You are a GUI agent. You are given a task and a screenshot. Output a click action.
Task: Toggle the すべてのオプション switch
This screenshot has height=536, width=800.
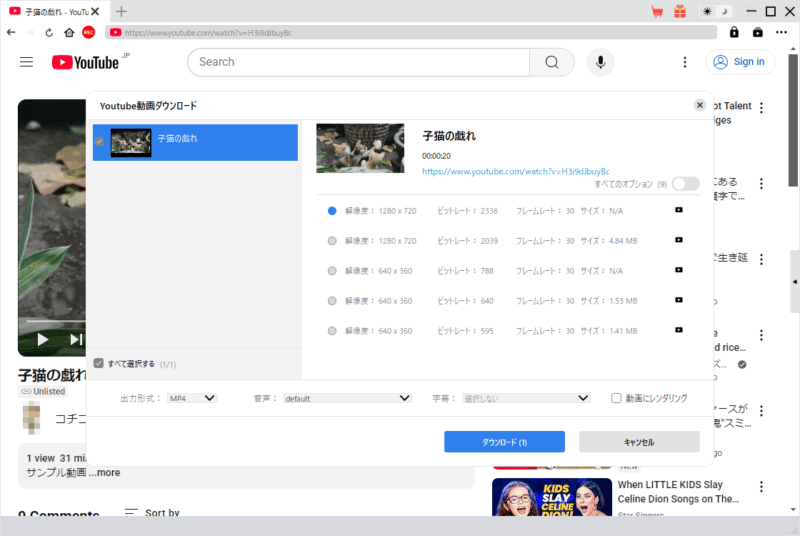[x=686, y=184]
